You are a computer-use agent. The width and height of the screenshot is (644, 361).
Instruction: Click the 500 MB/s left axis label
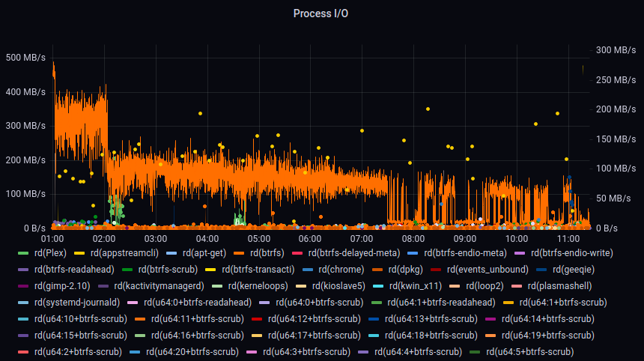coord(25,58)
